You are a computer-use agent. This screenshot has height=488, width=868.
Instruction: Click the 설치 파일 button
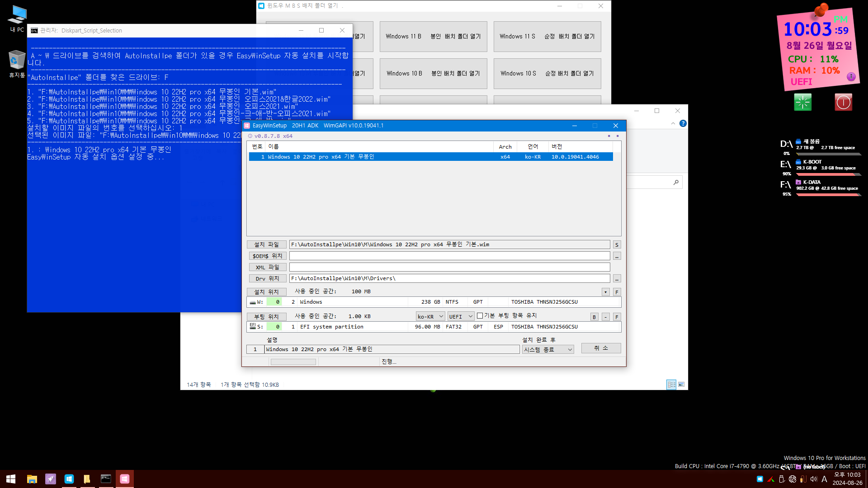click(x=267, y=244)
